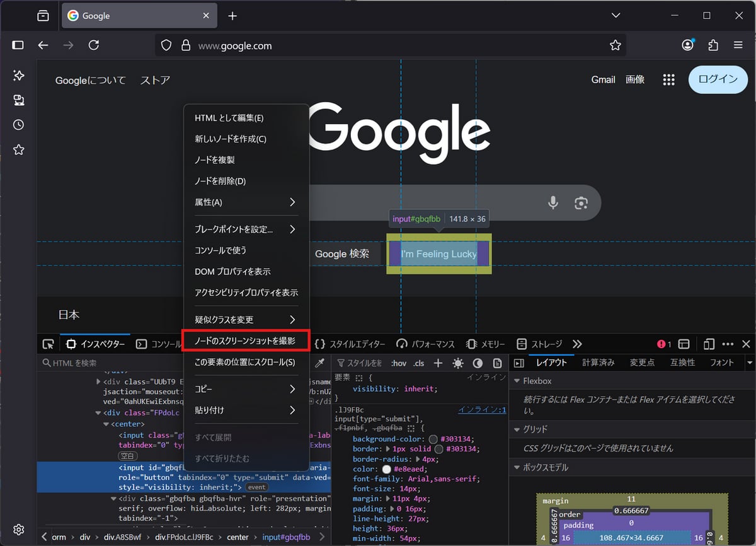756x546 pixels.
Task: Open the list-all-tabs dropdown arrow
Action: click(x=750, y=363)
